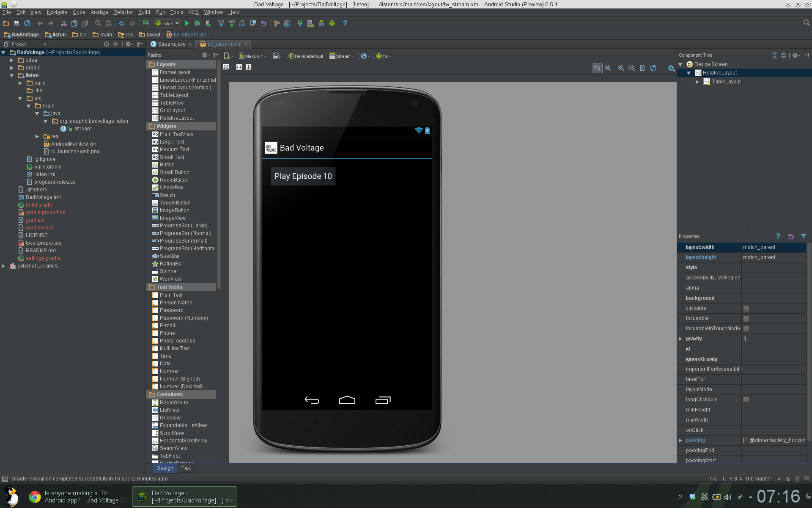Select WebView in the Palette
This screenshot has height=508, width=812.
point(170,279)
